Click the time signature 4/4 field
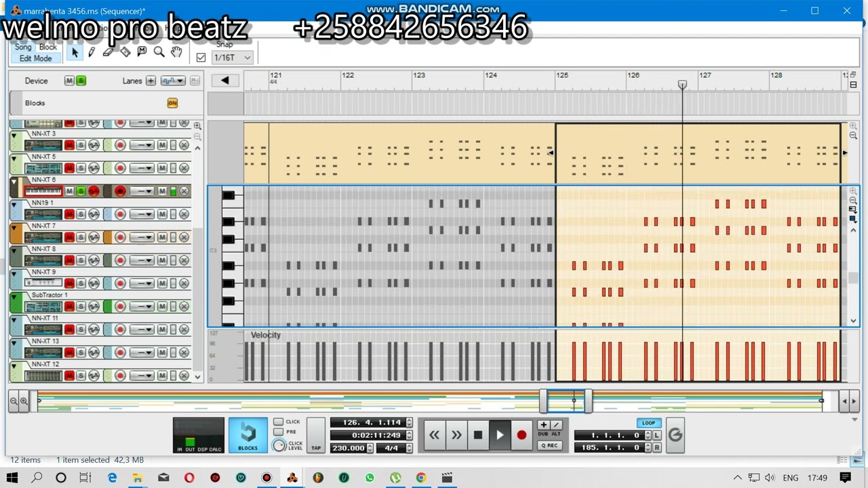Viewport: 868px width, 488px height. 392,448
